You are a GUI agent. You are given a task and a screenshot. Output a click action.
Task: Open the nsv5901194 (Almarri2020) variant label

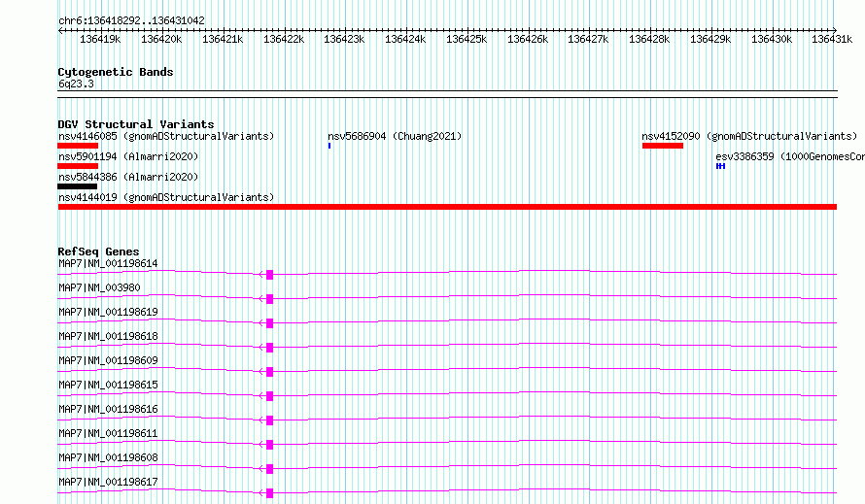tap(128, 156)
